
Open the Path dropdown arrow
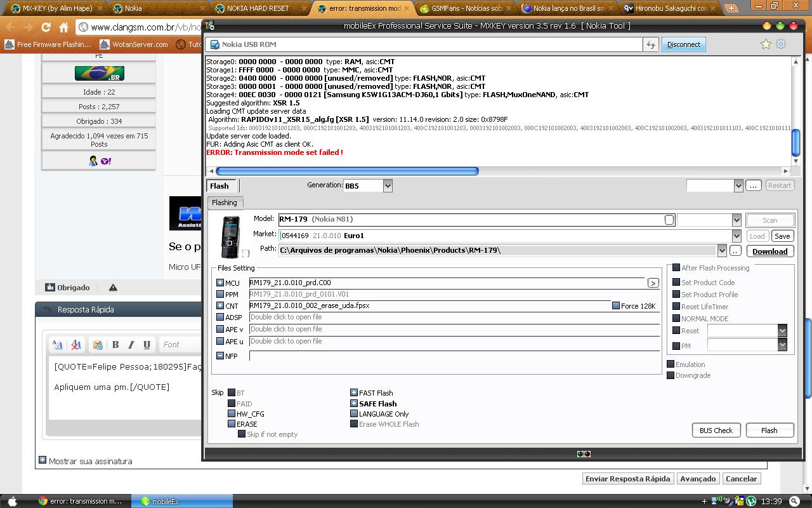click(722, 251)
